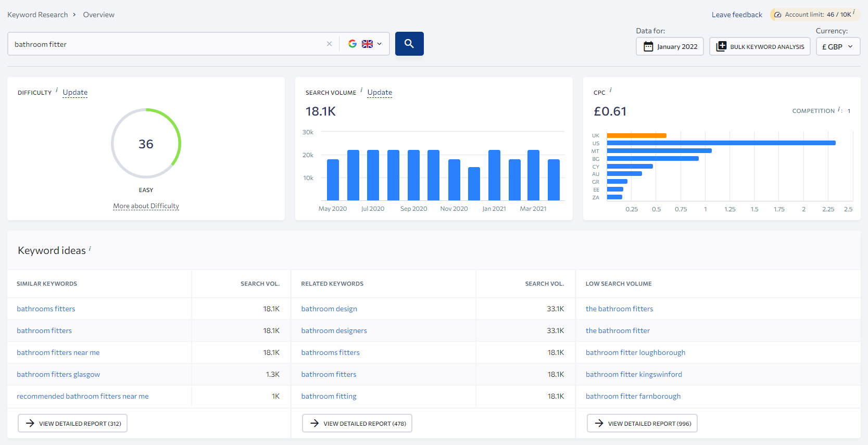Open Bulk Keyword Analysis
This screenshot has width=868, height=445.
pos(760,46)
